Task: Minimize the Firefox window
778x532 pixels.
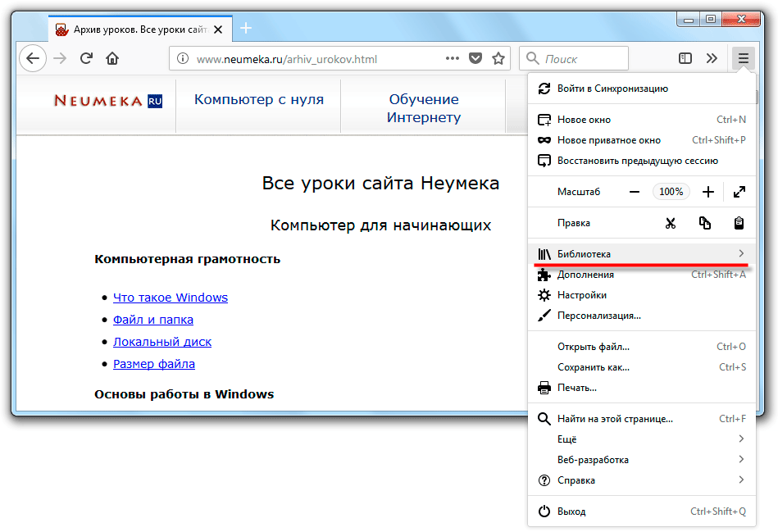Action: pos(689,20)
